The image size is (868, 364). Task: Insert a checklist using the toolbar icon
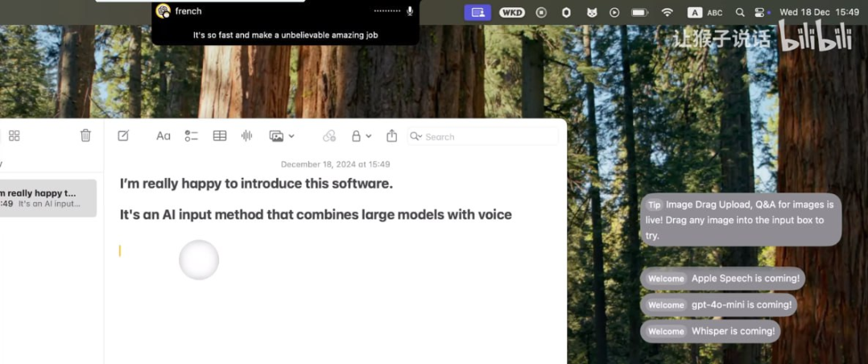[x=191, y=136]
